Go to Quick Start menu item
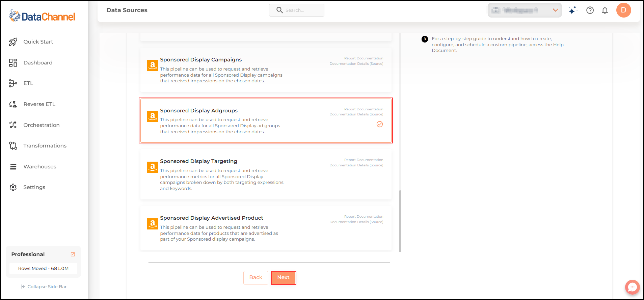 point(38,42)
